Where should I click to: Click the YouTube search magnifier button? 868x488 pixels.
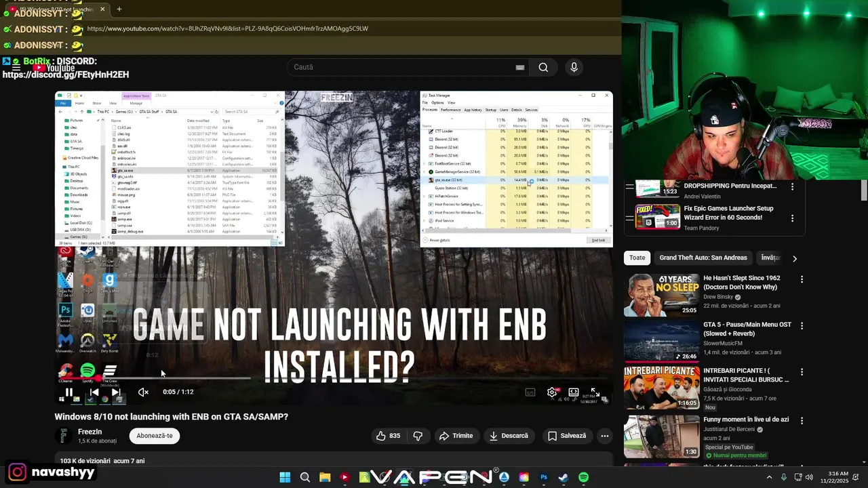tap(543, 67)
